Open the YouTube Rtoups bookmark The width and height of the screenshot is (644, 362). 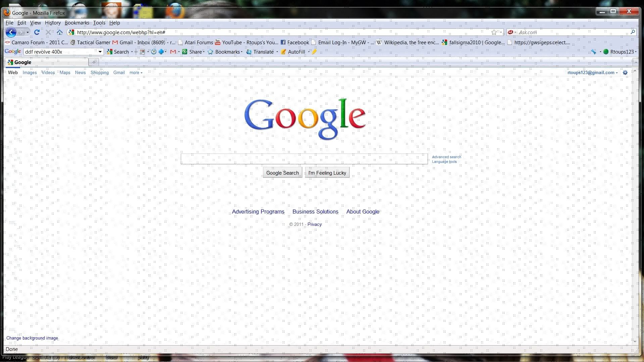pos(247,42)
